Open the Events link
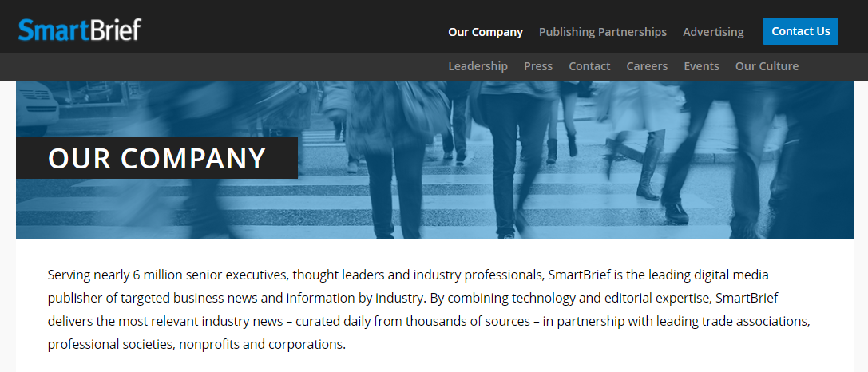 (x=701, y=66)
